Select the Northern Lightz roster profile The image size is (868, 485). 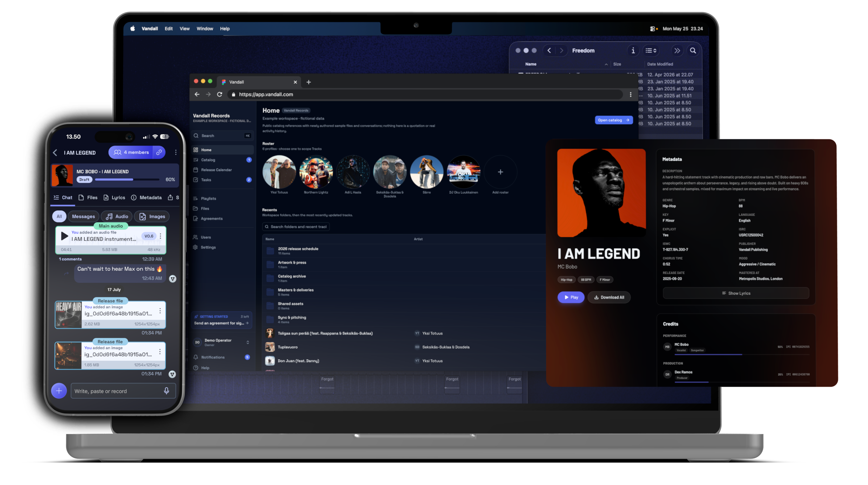click(316, 172)
